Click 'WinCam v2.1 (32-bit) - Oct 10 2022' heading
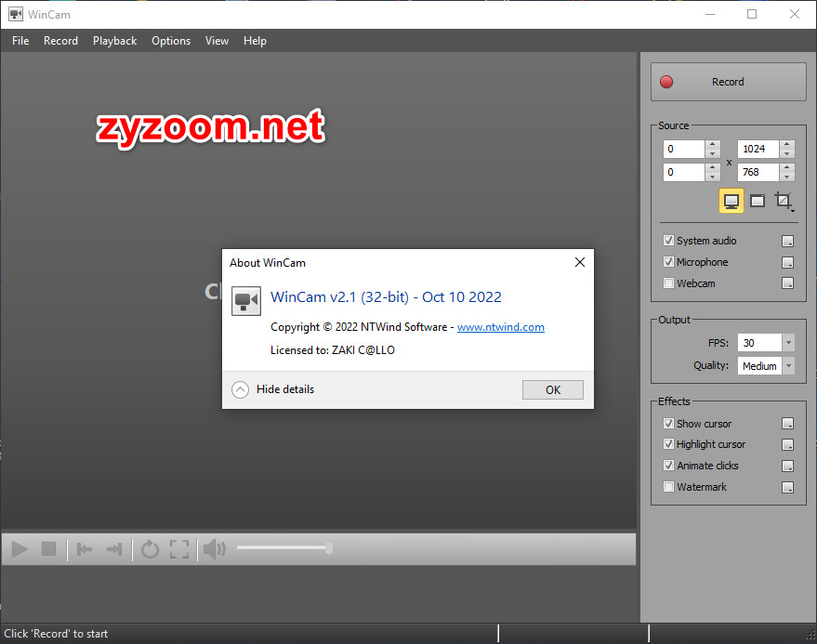 pos(386,297)
